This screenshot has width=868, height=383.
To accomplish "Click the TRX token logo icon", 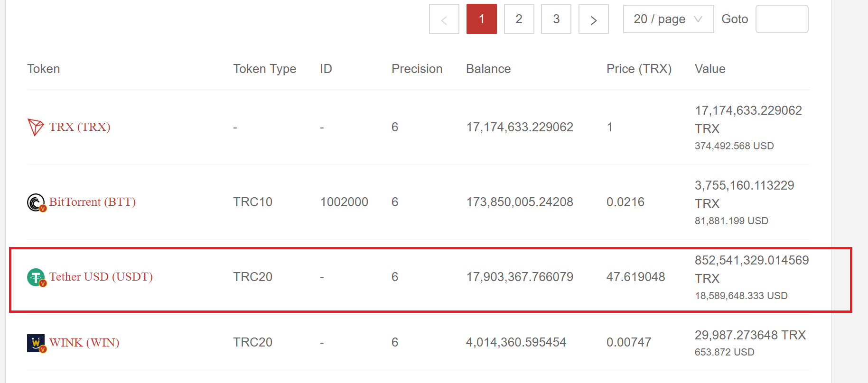I will (x=36, y=127).
